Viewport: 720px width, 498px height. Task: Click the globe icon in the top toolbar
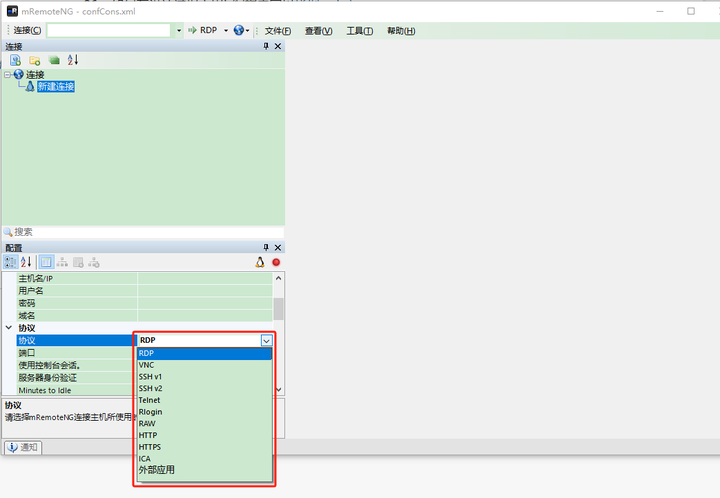click(238, 30)
